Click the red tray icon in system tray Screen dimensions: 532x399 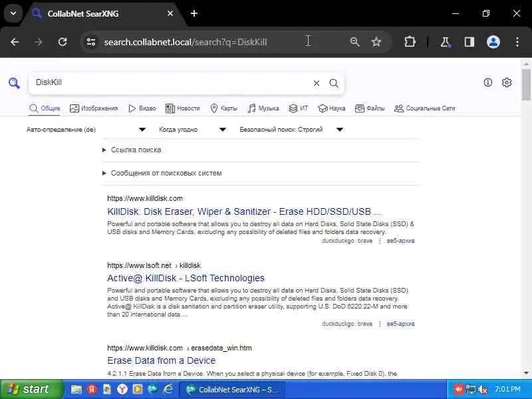point(458,389)
